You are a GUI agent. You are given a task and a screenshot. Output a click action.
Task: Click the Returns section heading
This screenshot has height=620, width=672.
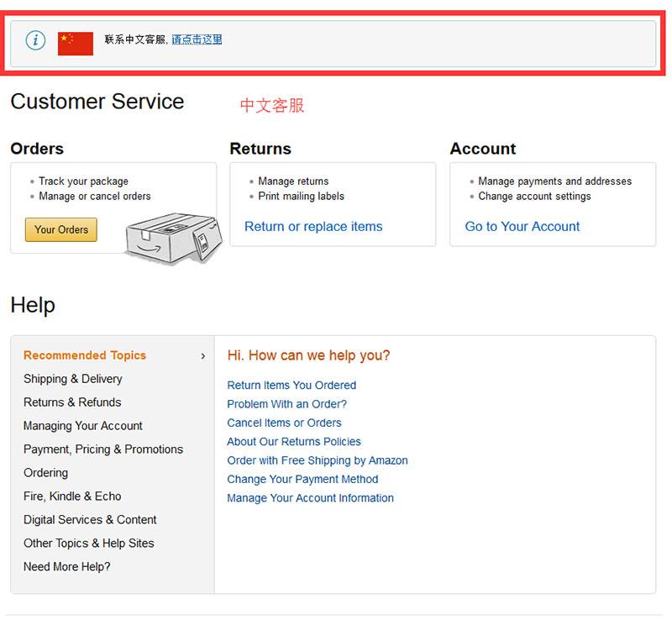pyautogui.click(x=260, y=149)
